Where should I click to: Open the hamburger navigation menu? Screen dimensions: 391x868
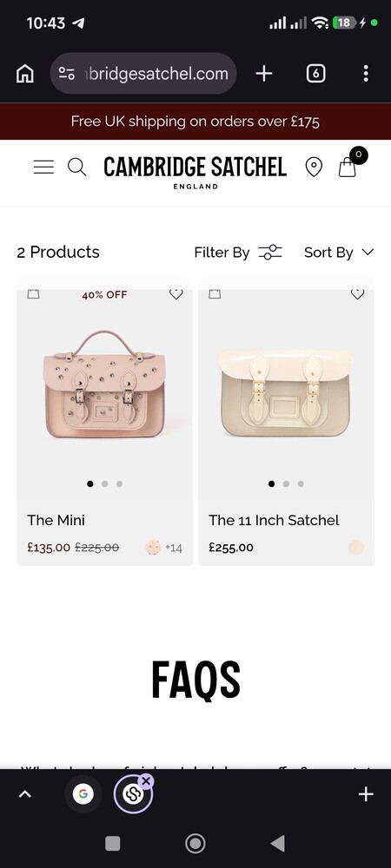(x=43, y=167)
